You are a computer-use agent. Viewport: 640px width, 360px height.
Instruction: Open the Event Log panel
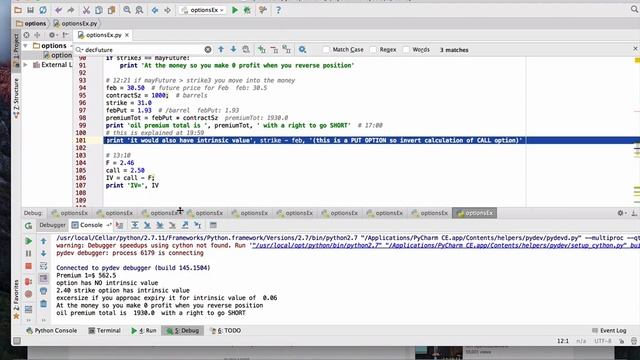609,330
